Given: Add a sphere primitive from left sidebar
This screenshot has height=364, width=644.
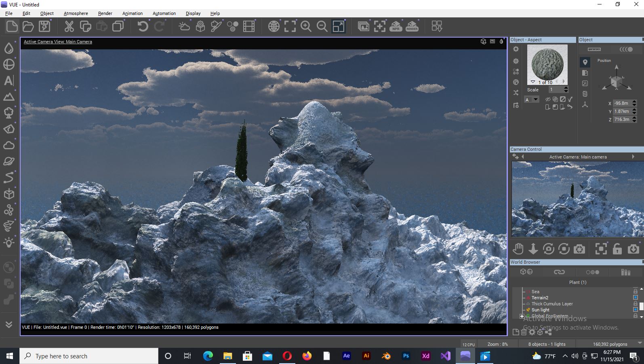Looking at the screenshot, I should point(9,64).
